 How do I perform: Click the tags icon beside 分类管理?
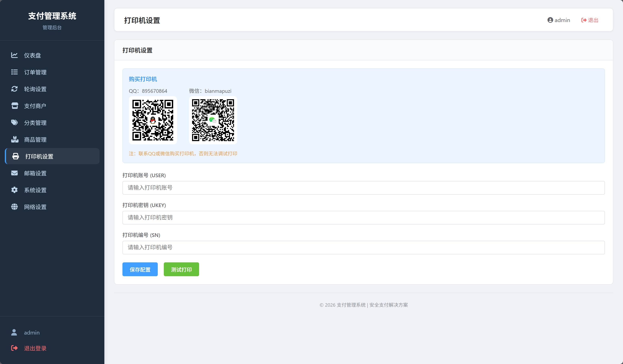(x=15, y=122)
